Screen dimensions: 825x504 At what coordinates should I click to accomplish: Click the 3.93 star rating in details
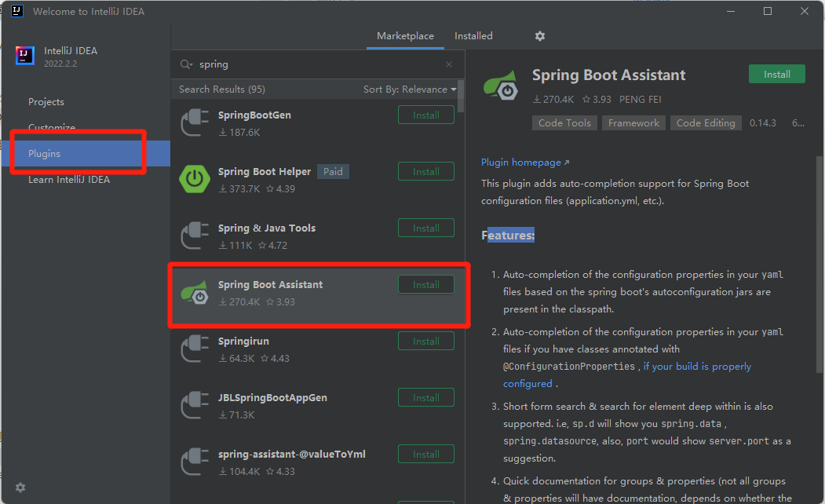tap(597, 100)
